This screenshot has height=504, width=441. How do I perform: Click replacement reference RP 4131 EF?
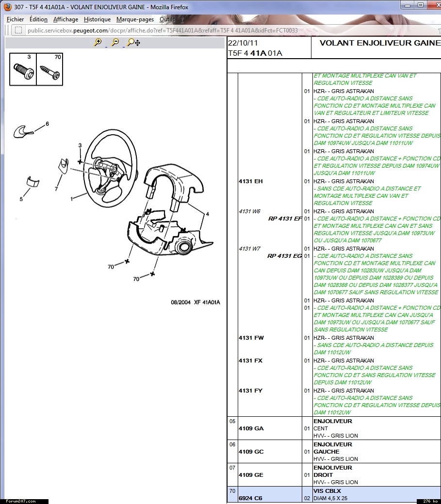(x=285, y=219)
